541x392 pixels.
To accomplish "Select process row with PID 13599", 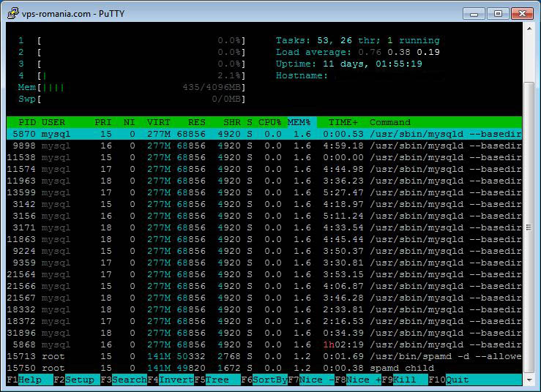I will pyautogui.click(x=264, y=192).
